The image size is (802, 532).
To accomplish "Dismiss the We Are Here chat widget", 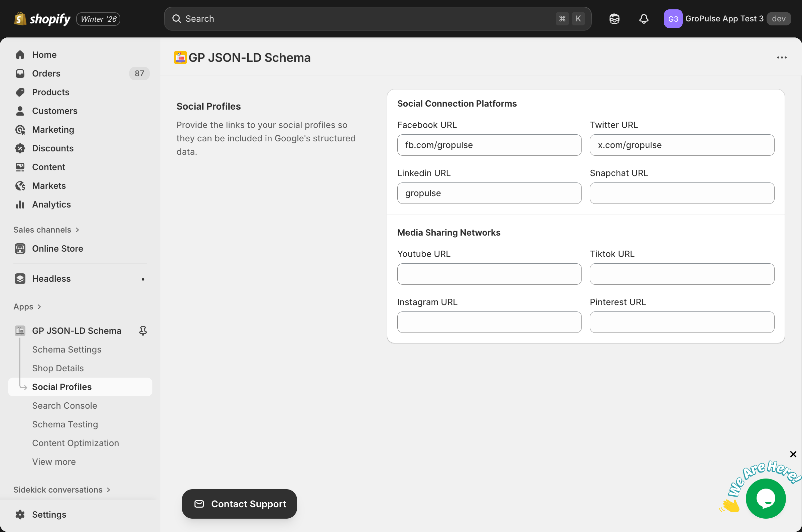I will 793,454.
